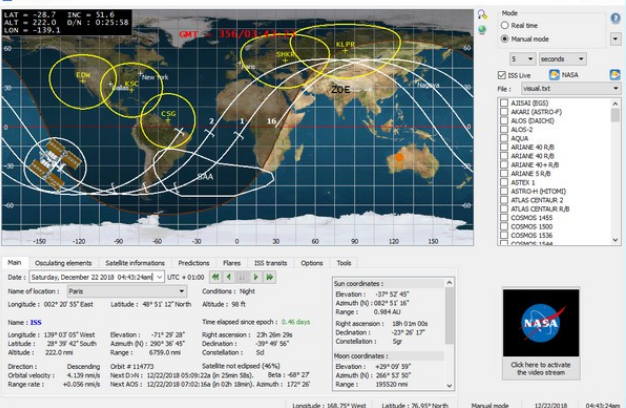Click the date field showing December 22 2018
This screenshot has width=626, height=408.
90,276
